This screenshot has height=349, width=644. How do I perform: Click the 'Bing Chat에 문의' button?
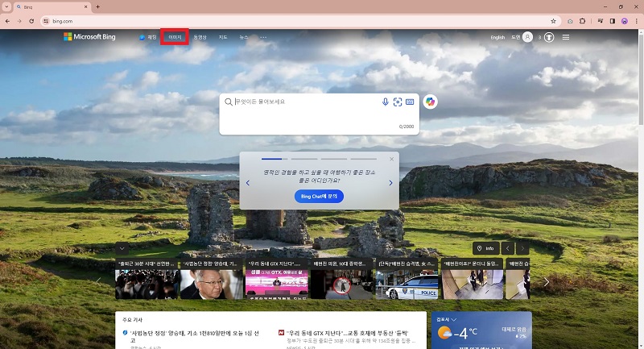(319, 197)
